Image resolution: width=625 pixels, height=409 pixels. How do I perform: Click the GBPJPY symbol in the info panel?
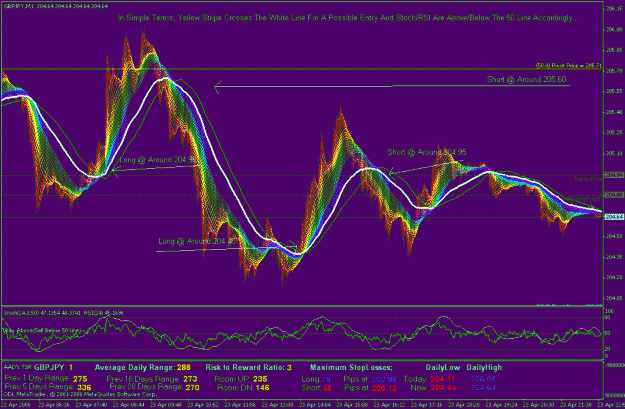pyautogui.click(x=49, y=368)
